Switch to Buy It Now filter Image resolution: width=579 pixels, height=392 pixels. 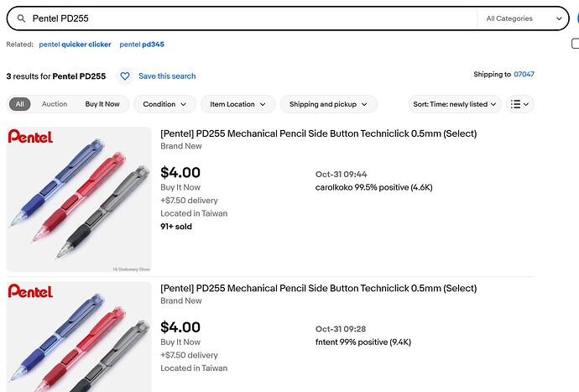point(102,104)
